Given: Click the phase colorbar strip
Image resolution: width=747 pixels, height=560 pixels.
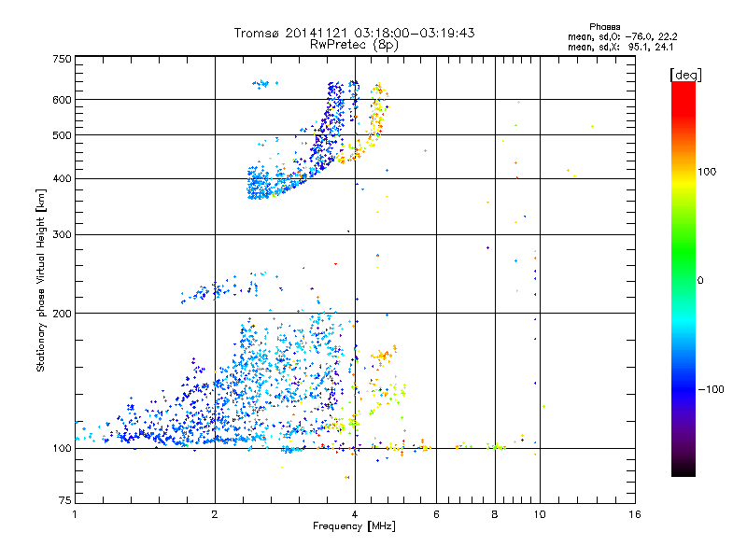Looking at the screenshot, I should pos(684,279).
